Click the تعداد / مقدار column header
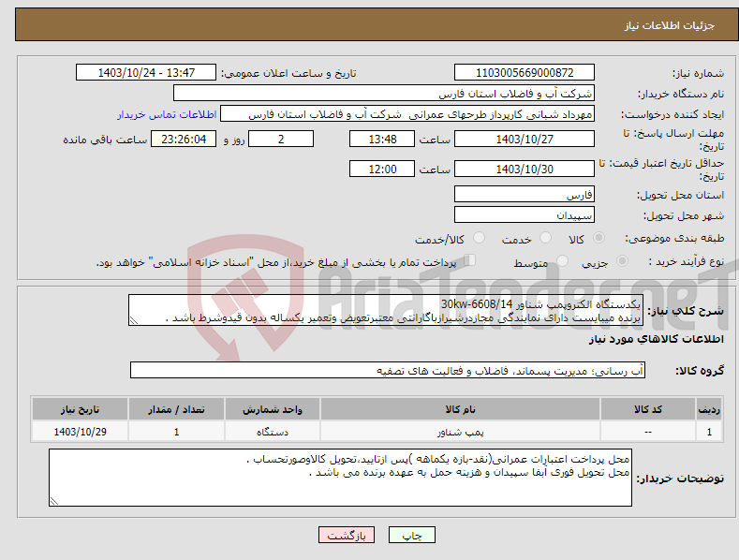This screenshot has height=560, width=739. pyautogui.click(x=176, y=409)
